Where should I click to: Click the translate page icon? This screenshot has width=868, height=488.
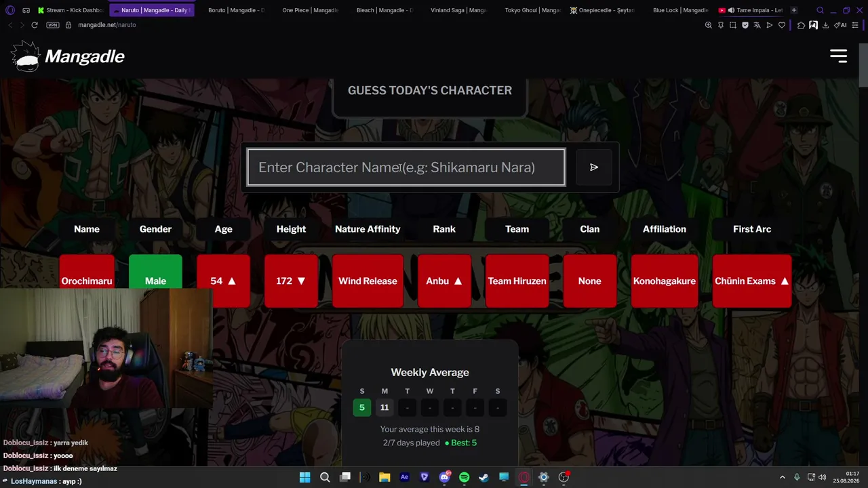pyautogui.click(x=757, y=25)
